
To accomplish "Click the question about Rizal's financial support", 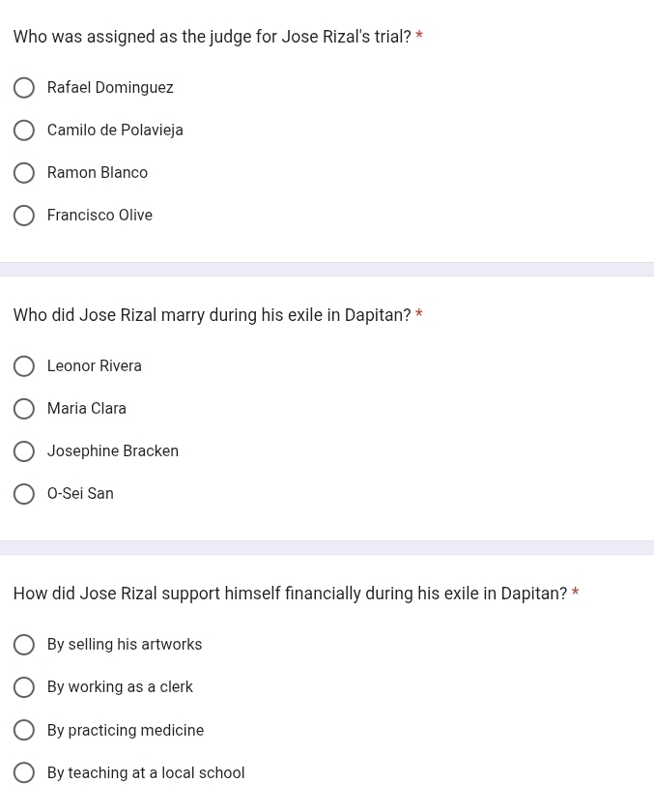I will click(290, 594).
